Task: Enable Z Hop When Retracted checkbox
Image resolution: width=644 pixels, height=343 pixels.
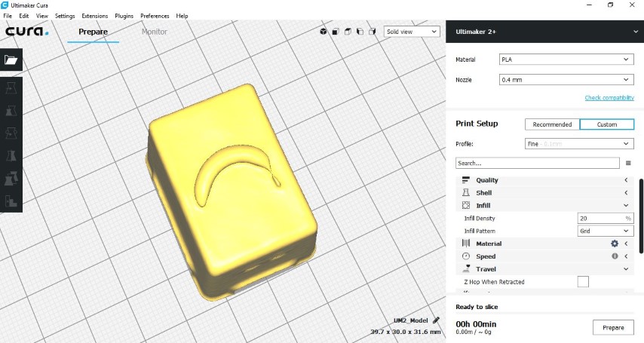Action: click(x=583, y=281)
